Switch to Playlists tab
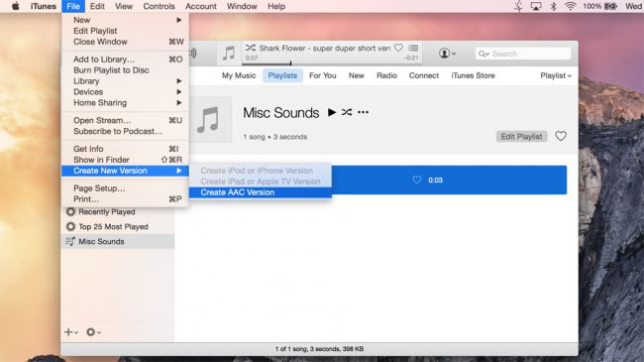 (x=282, y=75)
